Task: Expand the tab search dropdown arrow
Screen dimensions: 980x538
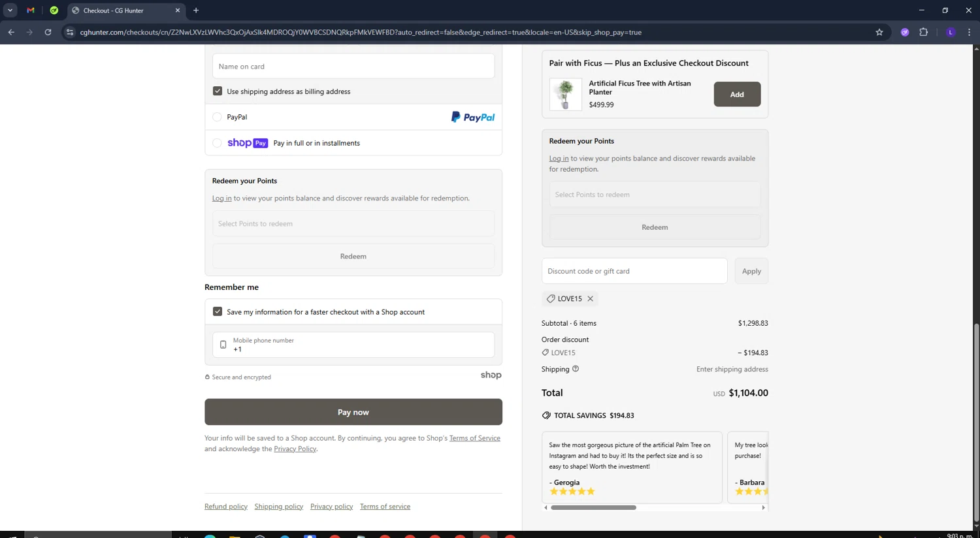Action: tap(10, 10)
